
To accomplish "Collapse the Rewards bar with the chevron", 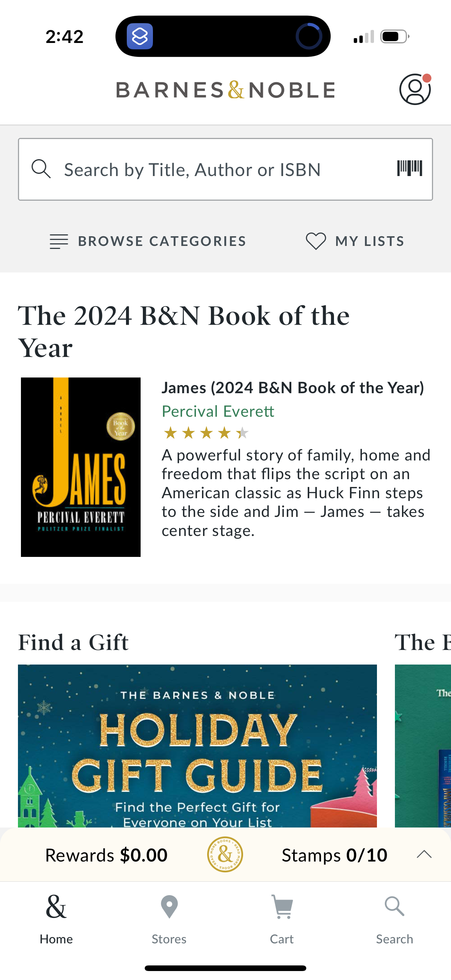I will click(425, 854).
